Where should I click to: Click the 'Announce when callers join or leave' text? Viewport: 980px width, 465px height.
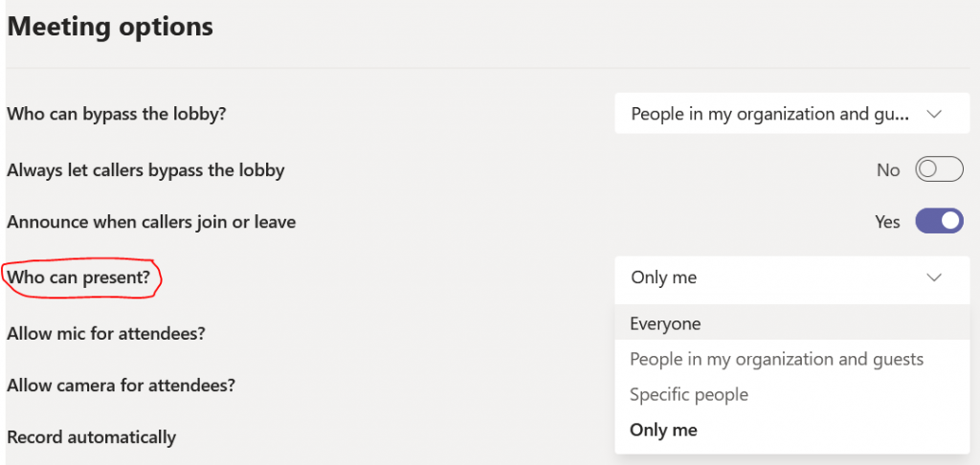[x=151, y=222]
